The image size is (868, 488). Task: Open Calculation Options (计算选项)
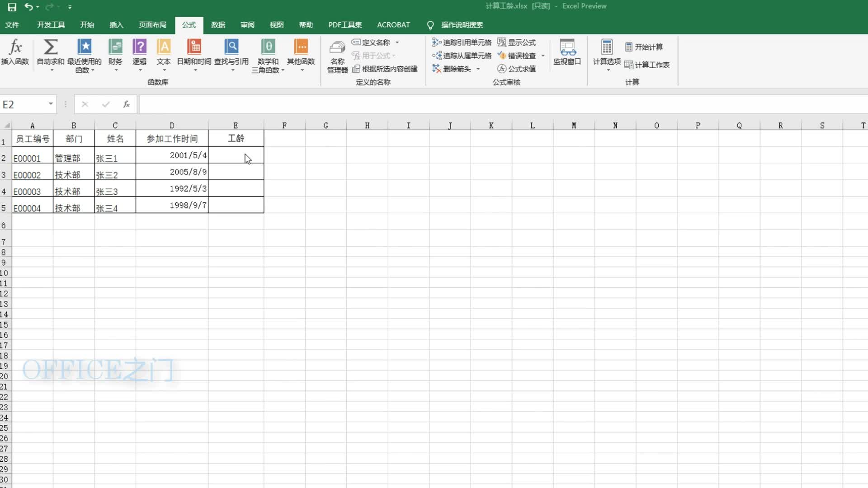(607, 54)
